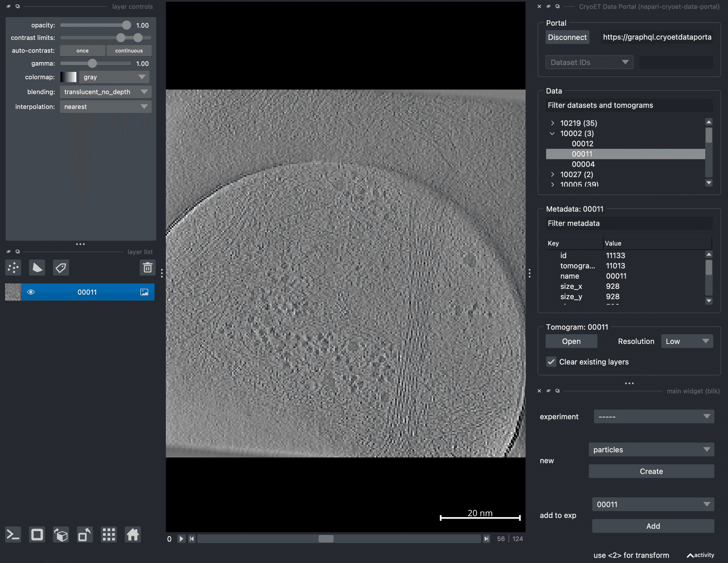Image resolution: width=728 pixels, height=563 pixels.
Task: Click Create button
Action: tap(651, 471)
